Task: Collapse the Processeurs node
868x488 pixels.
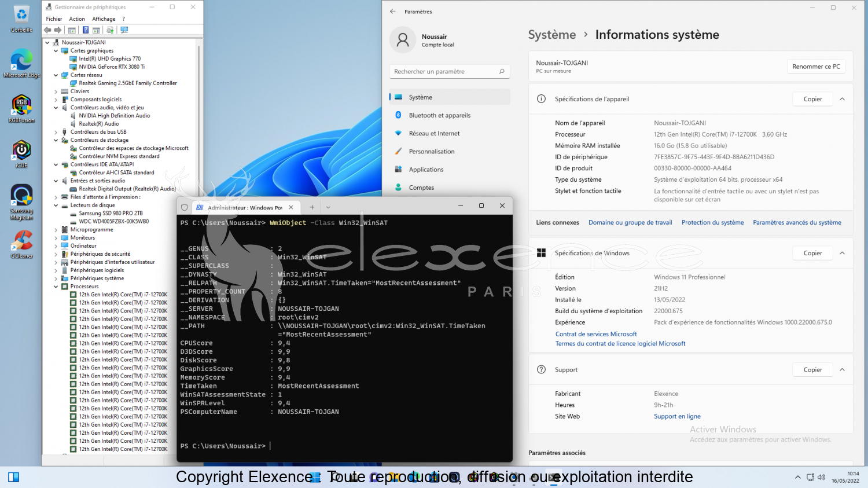Action: pos(56,287)
